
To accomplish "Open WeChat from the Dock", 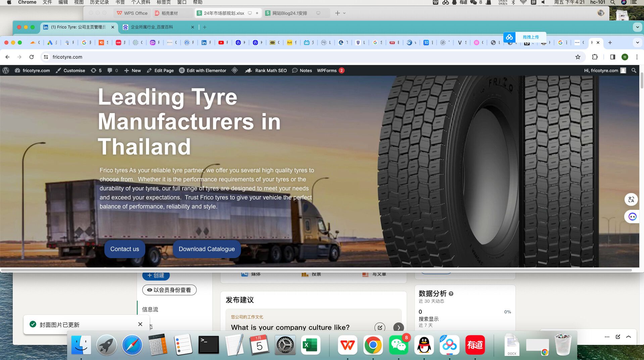I will [x=398, y=345].
